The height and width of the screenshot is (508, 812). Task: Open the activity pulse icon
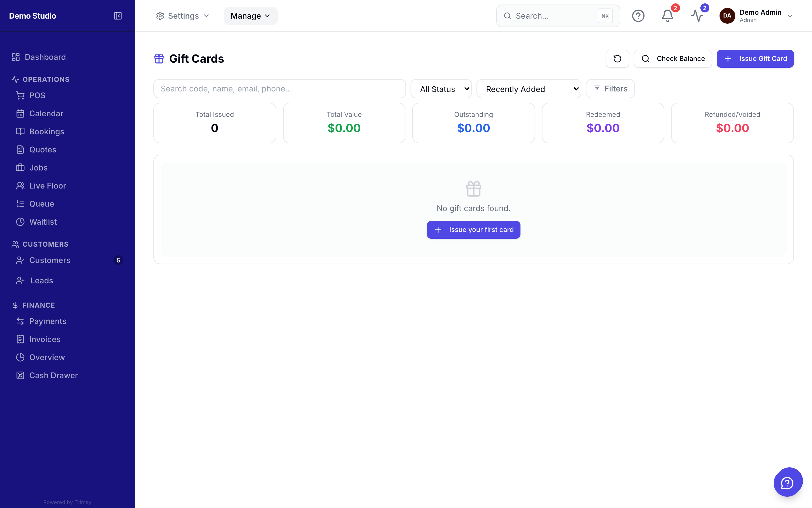(x=697, y=16)
